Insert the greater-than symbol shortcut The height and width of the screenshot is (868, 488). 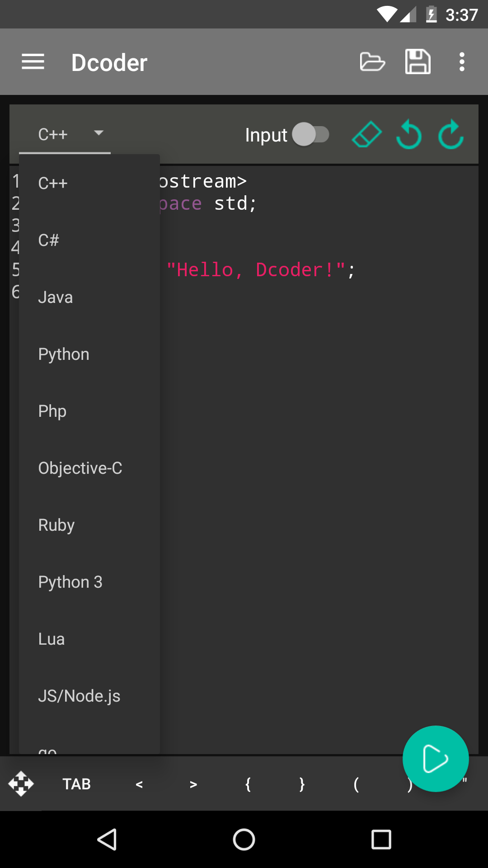pos(193,784)
